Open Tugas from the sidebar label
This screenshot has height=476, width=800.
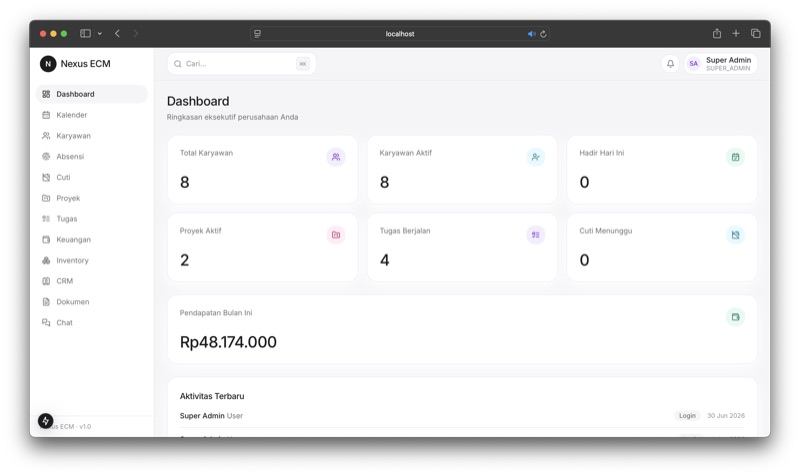(67, 219)
